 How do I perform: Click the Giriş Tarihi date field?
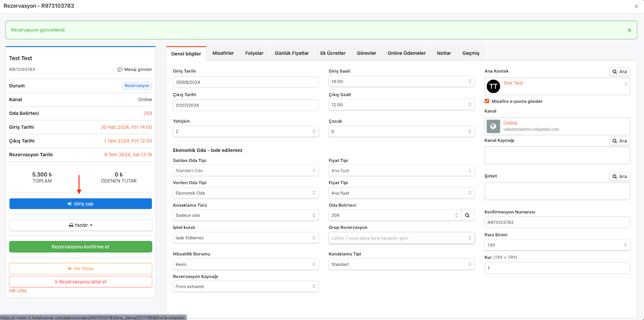[x=246, y=82]
